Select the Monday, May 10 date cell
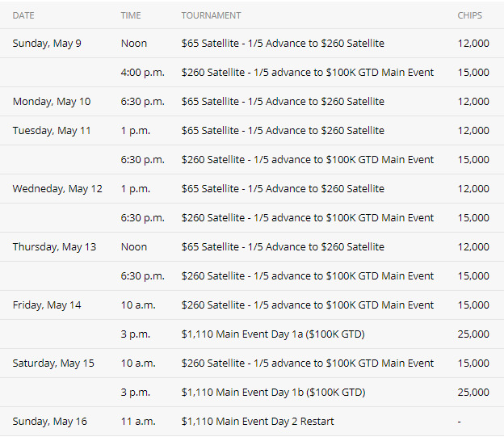Screen dimensions: 504x437 pos(52,102)
